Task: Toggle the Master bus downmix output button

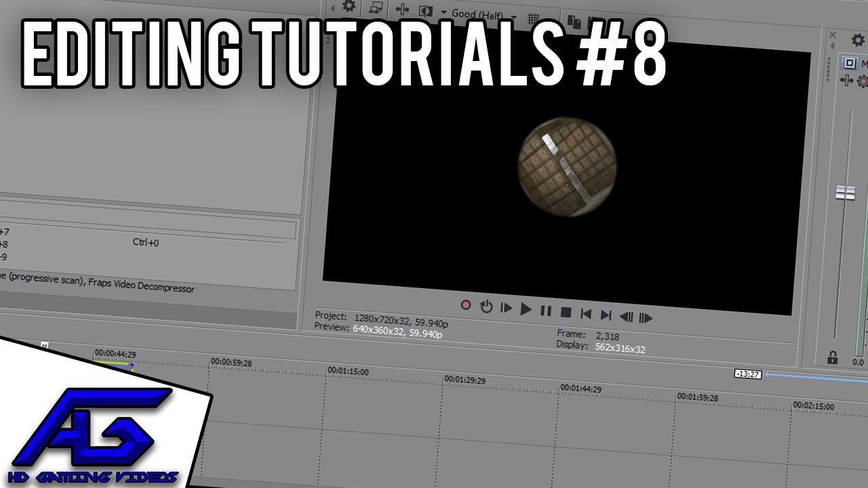Action: 849,63
